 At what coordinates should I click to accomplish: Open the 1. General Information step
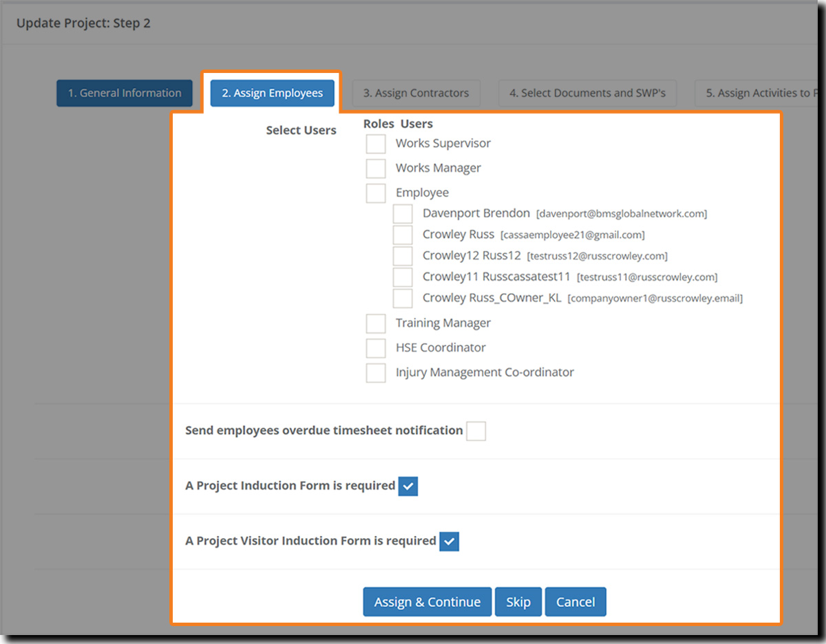125,93
